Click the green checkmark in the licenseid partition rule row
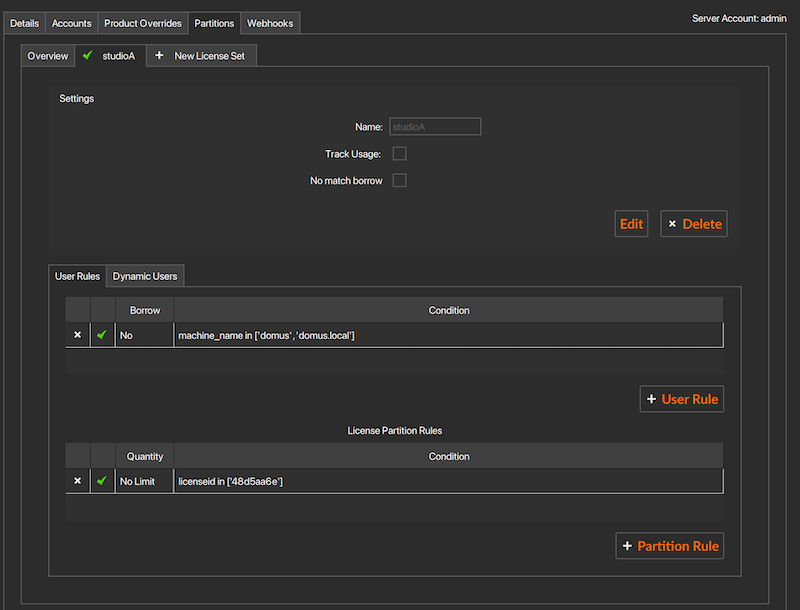The height and width of the screenshot is (610, 800). coord(102,481)
